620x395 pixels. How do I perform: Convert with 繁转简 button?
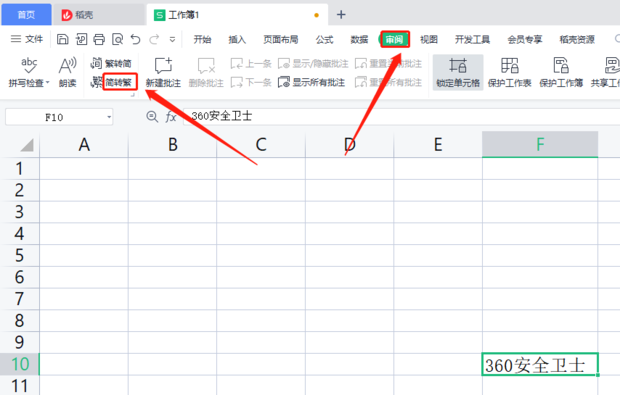(x=111, y=63)
